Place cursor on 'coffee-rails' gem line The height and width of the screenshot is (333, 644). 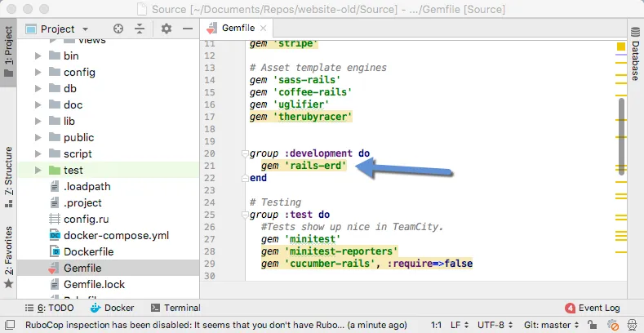300,92
